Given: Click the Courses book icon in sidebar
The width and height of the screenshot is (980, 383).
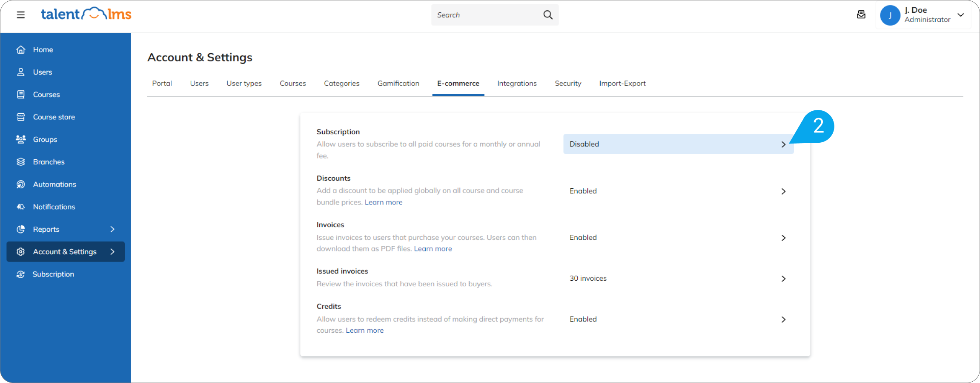Looking at the screenshot, I should click(20, 95).
